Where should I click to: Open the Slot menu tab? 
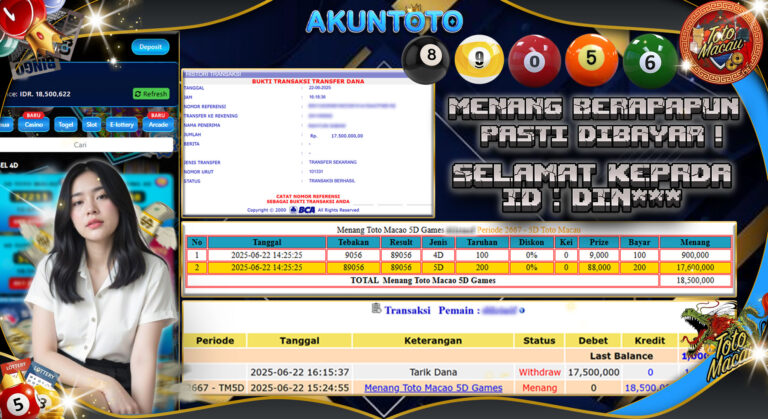(x=92, y=124)
